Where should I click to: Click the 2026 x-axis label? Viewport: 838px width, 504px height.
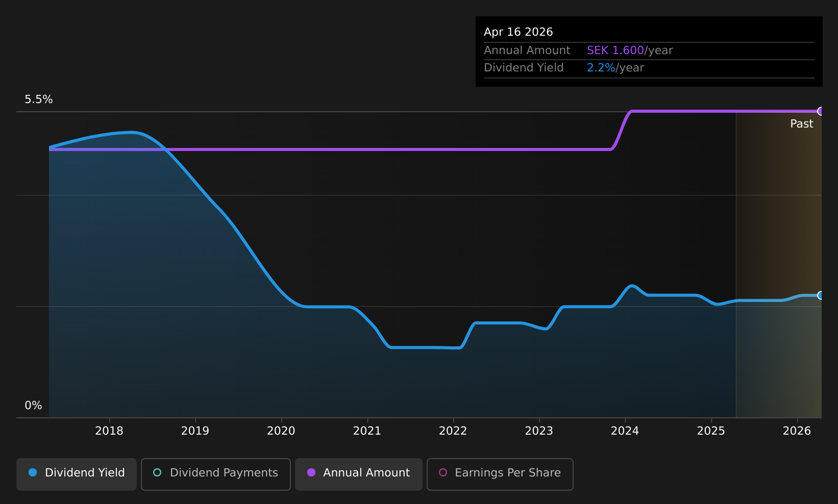[797, 431]
